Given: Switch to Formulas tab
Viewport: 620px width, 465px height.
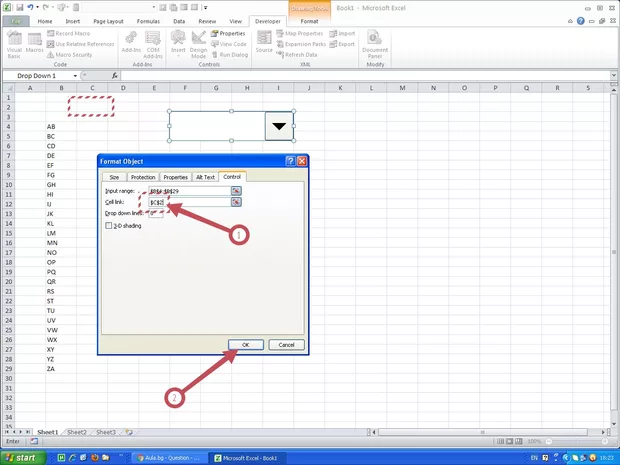Looking at the screenshot, I should point(148,21).
